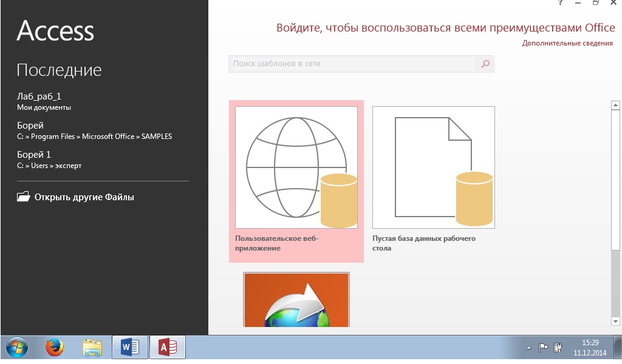Close the Access window
The height and width of the screenshot is (364, 622).
click(x=613, y=2)
